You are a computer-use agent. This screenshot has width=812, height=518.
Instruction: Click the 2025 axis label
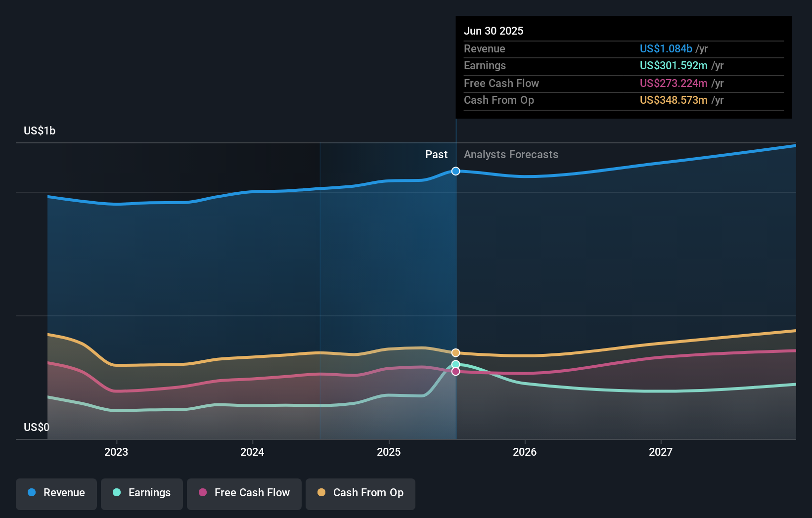[389, 451]
